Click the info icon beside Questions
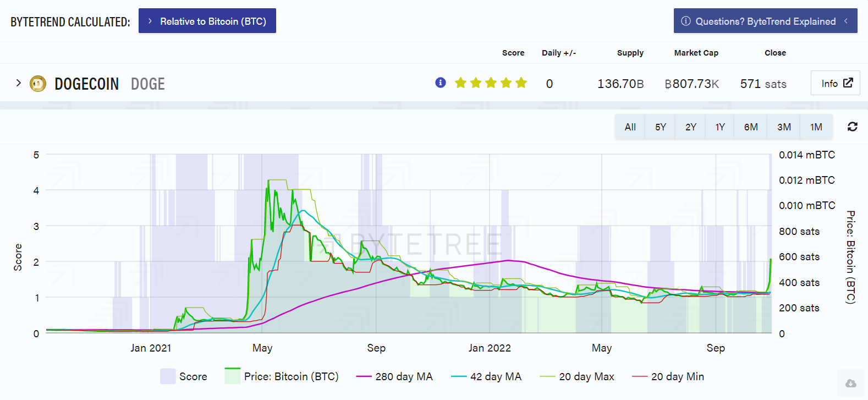 [x=686, y=21]
